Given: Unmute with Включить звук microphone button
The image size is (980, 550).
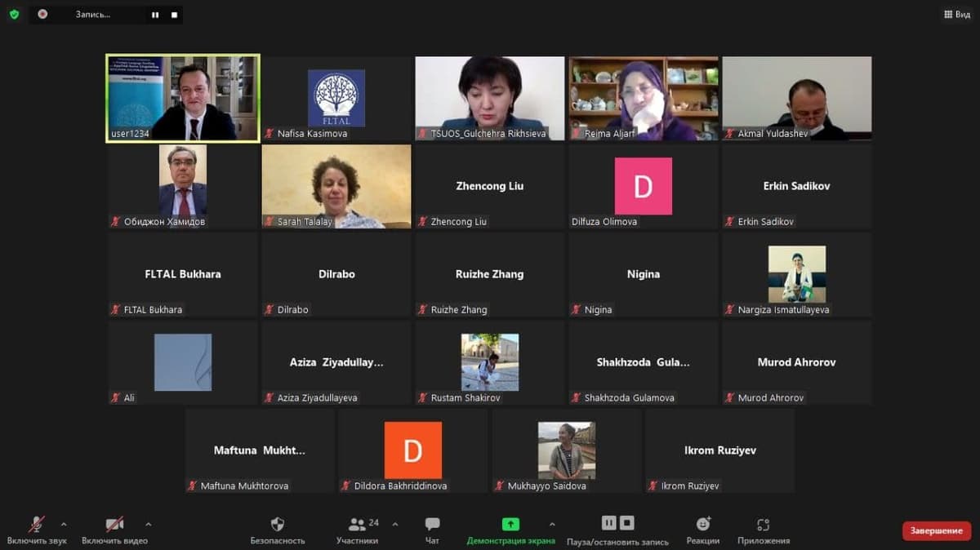Looking at the screenshot, I should 37,530.
